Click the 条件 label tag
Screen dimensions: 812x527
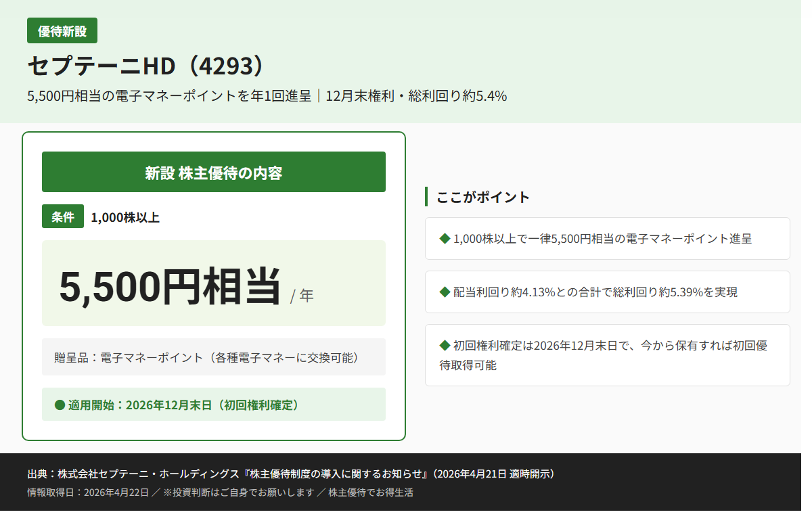[x=63, y=216]
